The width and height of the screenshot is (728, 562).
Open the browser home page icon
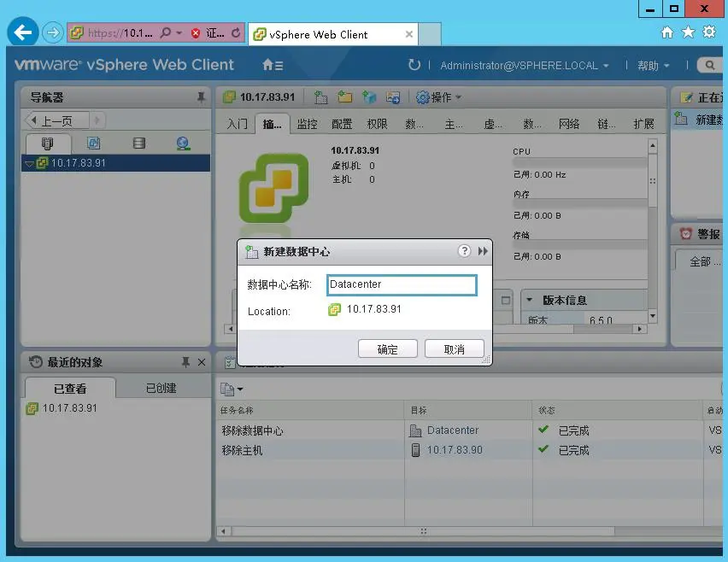[667, 32]
